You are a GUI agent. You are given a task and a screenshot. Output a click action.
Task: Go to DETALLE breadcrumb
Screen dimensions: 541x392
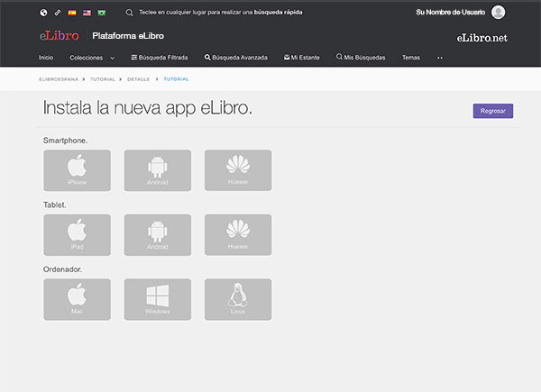(x=138, y=79)
